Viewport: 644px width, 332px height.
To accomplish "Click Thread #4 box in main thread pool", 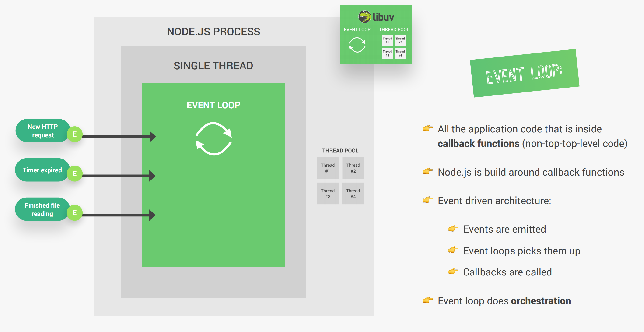I will click(x=353, y=193).
